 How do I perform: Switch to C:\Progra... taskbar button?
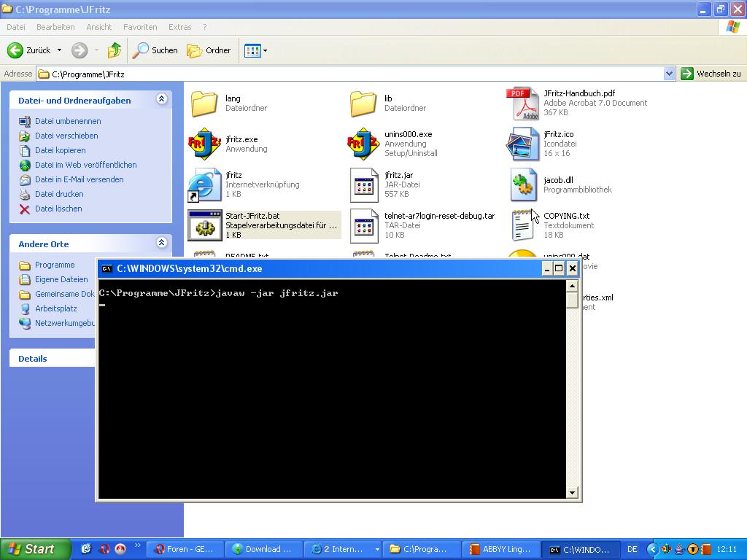coord(422,550)
